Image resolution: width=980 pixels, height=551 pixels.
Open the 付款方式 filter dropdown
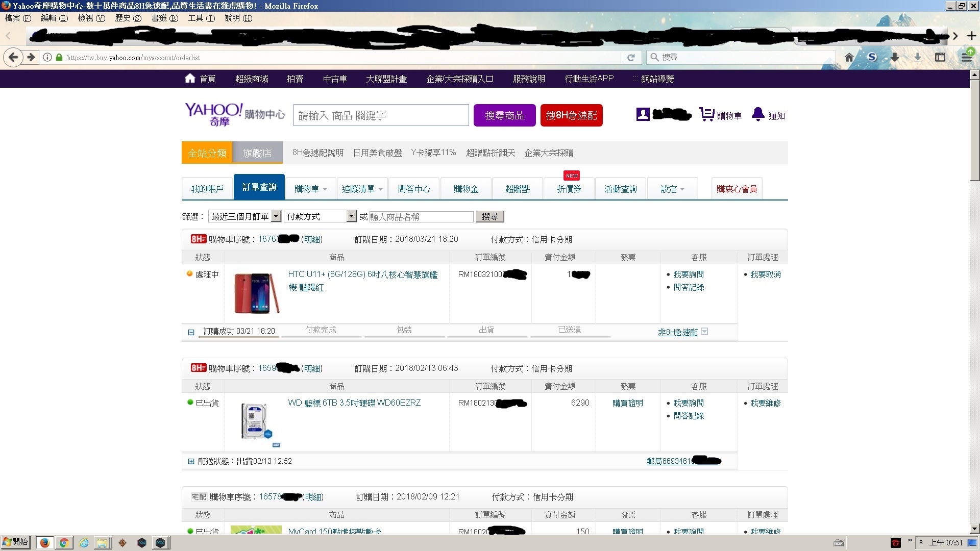click(320, 216)
